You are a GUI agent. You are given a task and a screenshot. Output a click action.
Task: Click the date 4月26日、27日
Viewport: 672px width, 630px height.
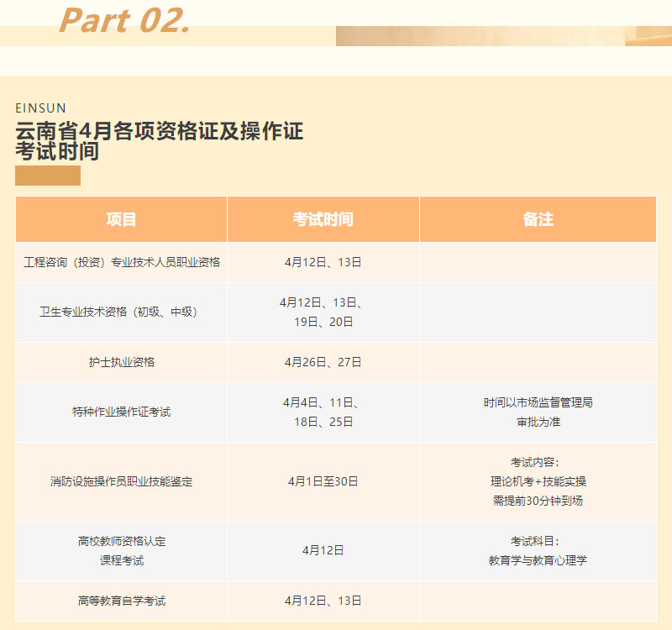tap(323, 362)
